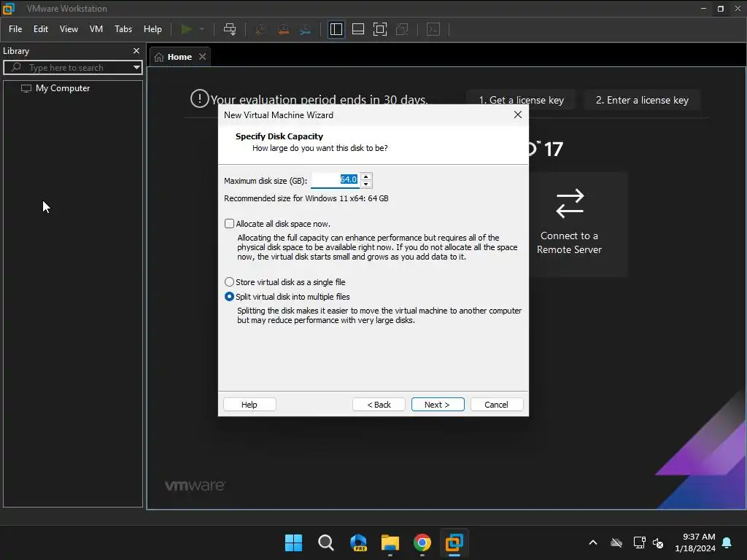Toggle the thumbnail bar view icon
Image resolution: width=747 pixels, height=560 pixels.
pos(357,29)
